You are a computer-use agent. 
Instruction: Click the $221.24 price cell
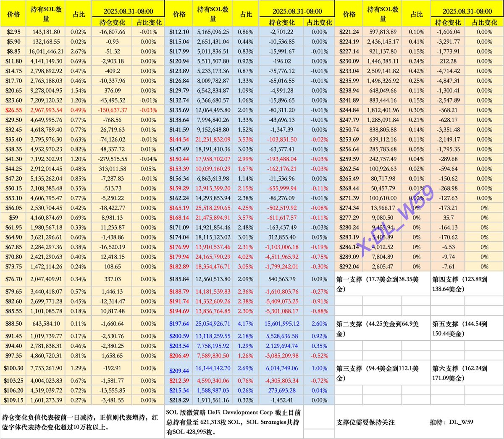tap(349, 32)
